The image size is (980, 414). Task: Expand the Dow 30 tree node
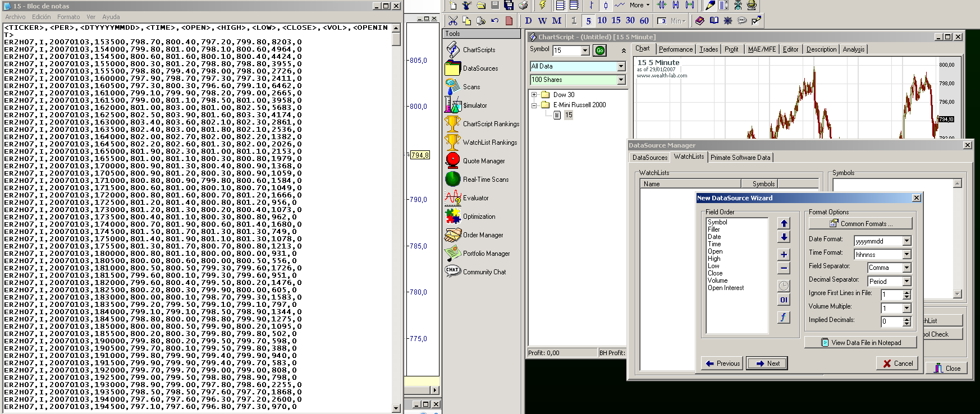pos(534,95)
